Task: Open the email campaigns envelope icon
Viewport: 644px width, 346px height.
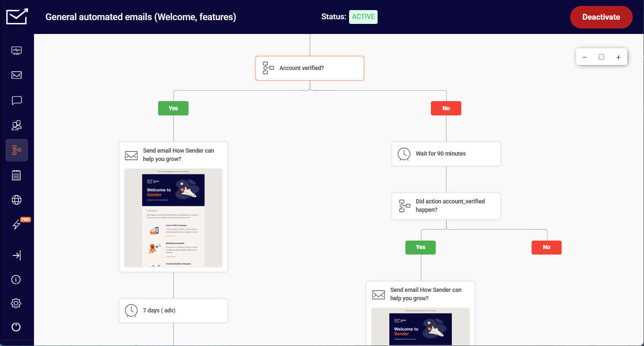Action: coord(16,75)
